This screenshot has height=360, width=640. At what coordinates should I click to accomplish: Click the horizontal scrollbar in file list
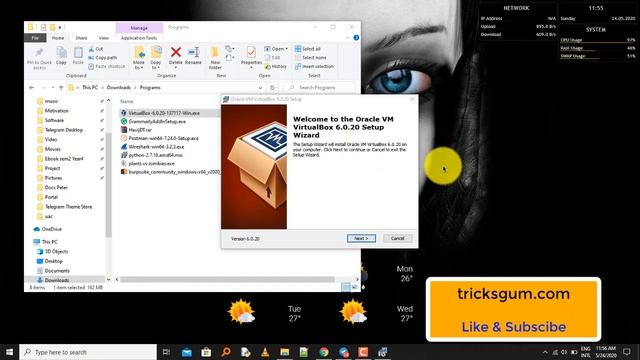(227, 280)
